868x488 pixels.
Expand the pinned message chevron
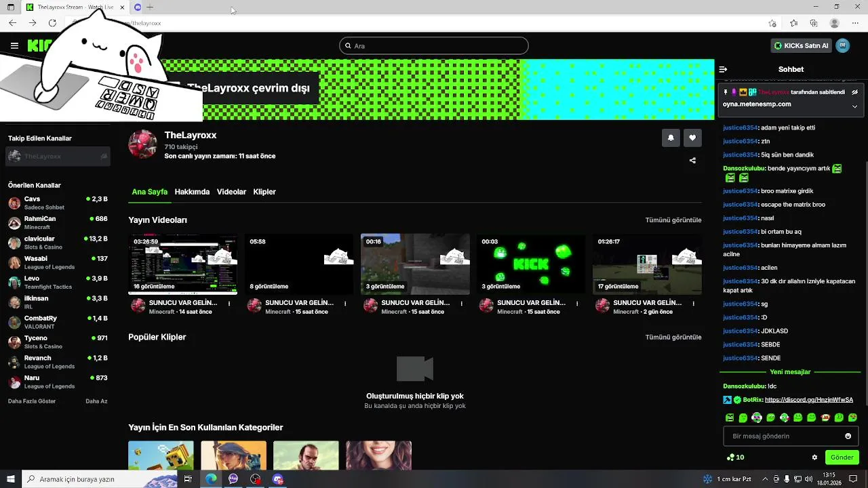854,106
